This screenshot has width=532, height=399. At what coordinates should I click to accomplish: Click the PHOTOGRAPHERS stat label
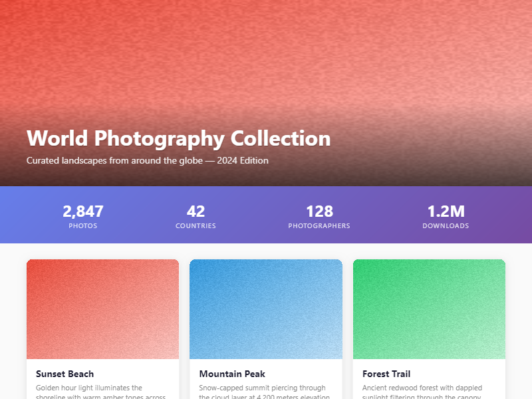coord(319,226)
